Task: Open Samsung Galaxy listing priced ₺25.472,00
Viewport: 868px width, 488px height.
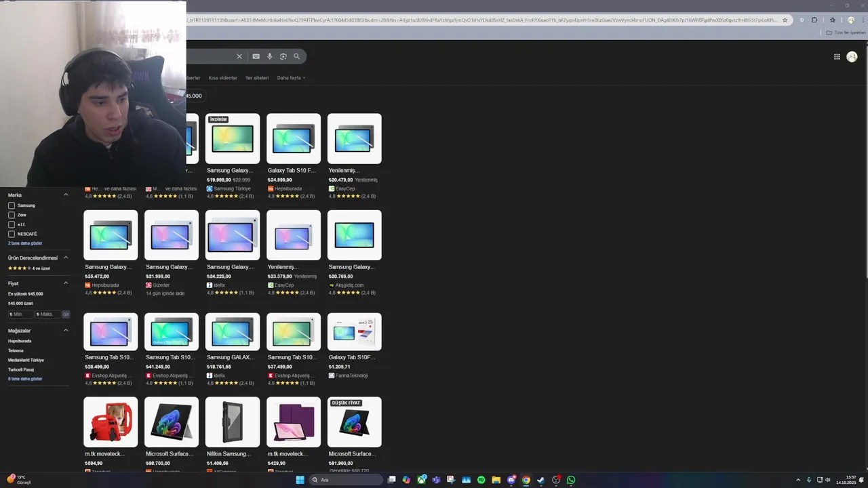Action: click(111, 253)
